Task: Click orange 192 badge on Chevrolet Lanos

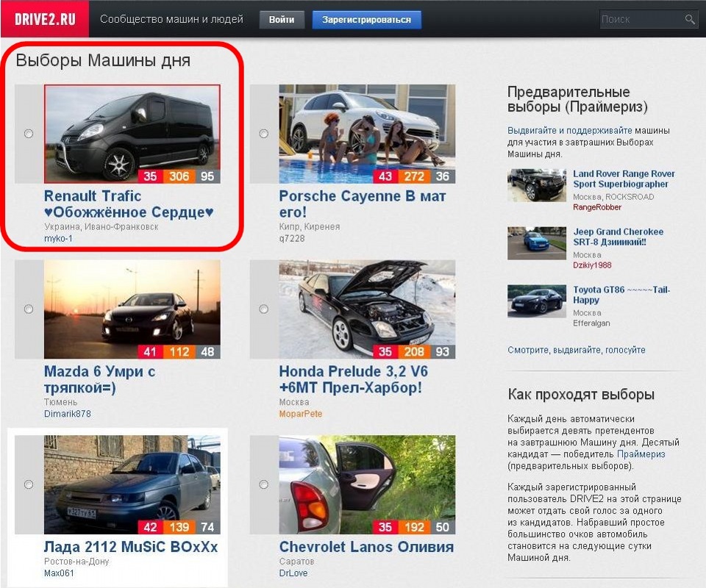Action: (414, 527)
